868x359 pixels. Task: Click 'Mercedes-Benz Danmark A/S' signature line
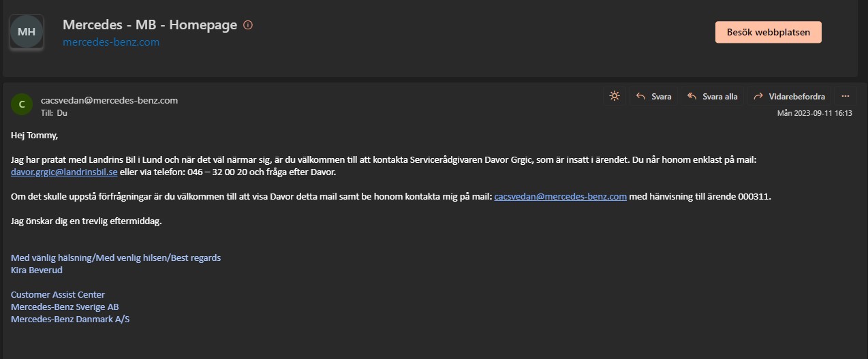[70, 319]
